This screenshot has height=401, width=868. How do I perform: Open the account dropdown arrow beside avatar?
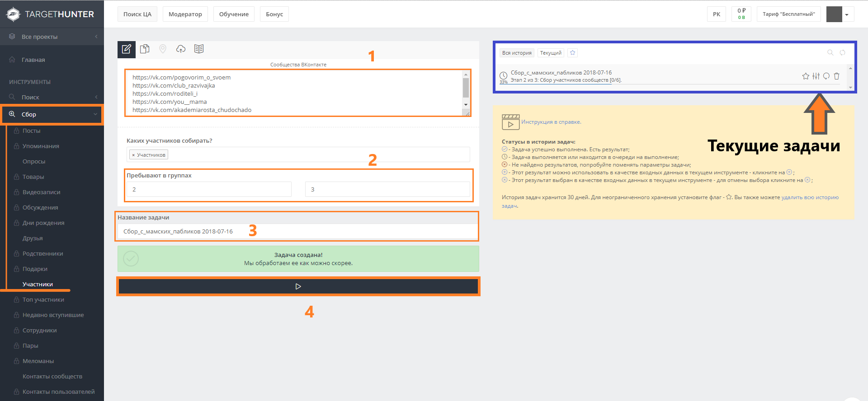tap(847, 14)
